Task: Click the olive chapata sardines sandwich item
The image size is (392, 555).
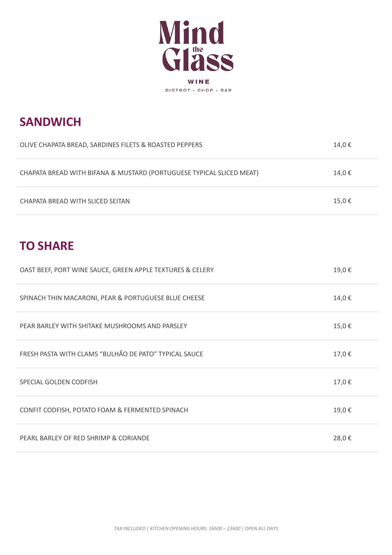Action: [111, 145]
